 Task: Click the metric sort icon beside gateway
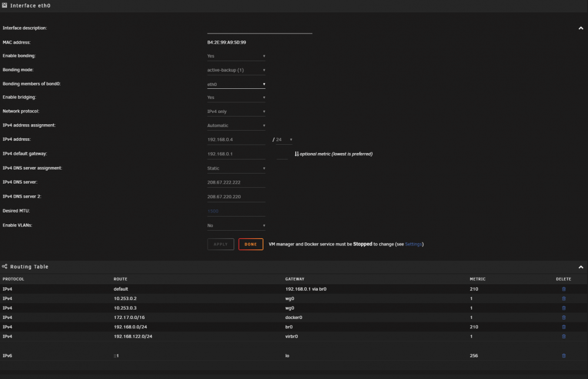(296, 154)
